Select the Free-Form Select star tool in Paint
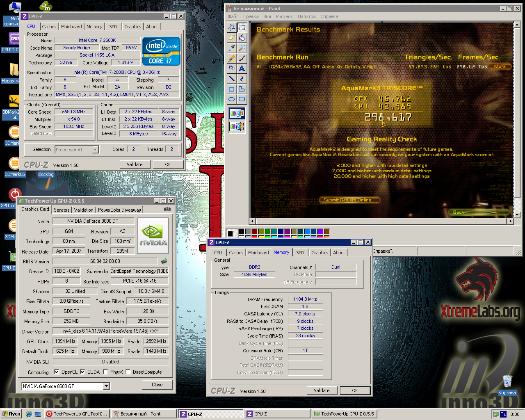 pos(232,27)
